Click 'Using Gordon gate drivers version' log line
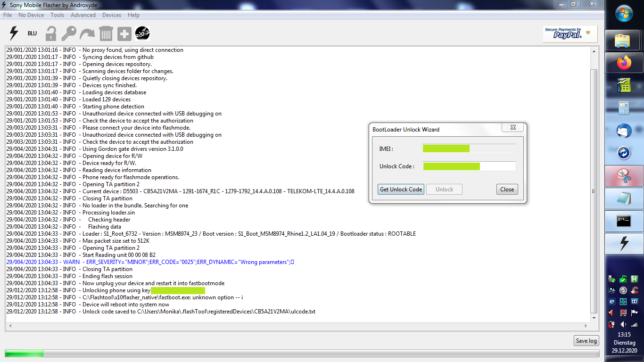 pos(95,149)
